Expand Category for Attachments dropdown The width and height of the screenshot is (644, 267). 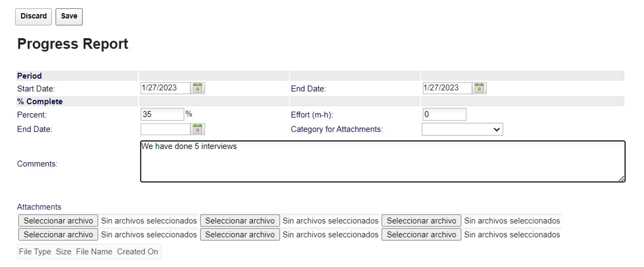(462, 129)
